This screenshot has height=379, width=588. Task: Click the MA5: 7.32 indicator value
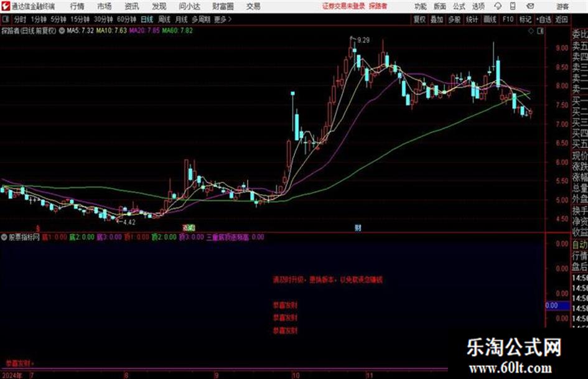tap(80, 30)
